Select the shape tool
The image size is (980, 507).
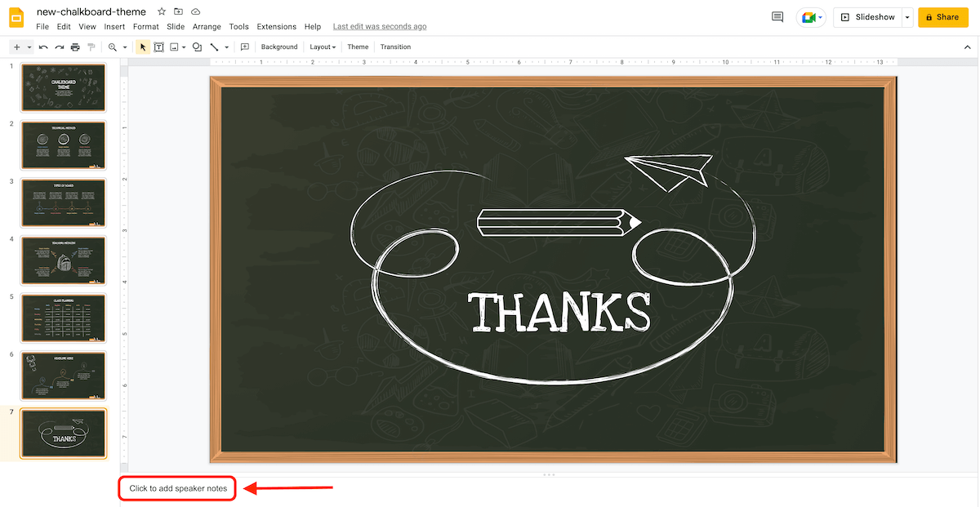pos(197,47)
